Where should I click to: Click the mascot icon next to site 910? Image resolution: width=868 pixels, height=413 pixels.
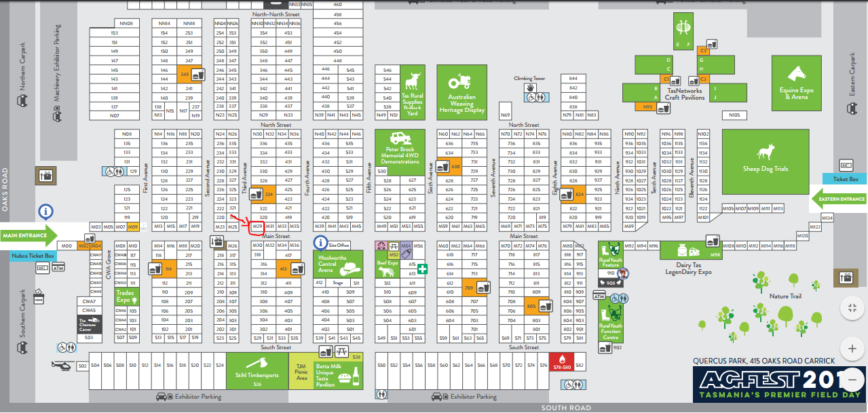(623, 273)
